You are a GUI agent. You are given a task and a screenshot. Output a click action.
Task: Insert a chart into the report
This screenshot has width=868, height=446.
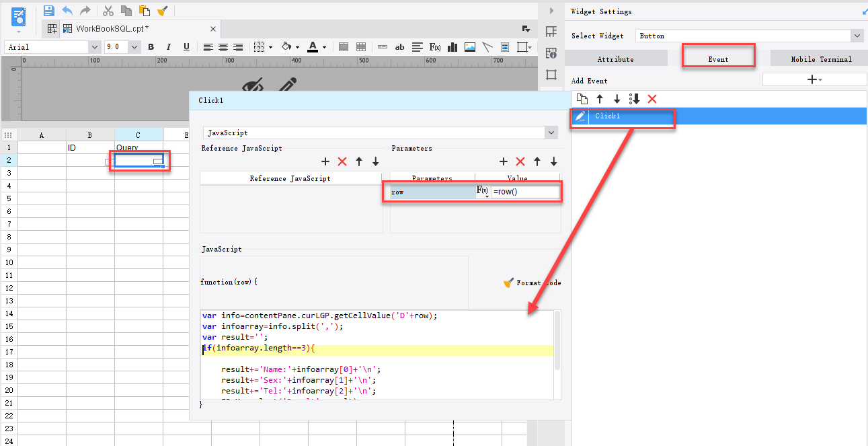[x=452, y=46]
